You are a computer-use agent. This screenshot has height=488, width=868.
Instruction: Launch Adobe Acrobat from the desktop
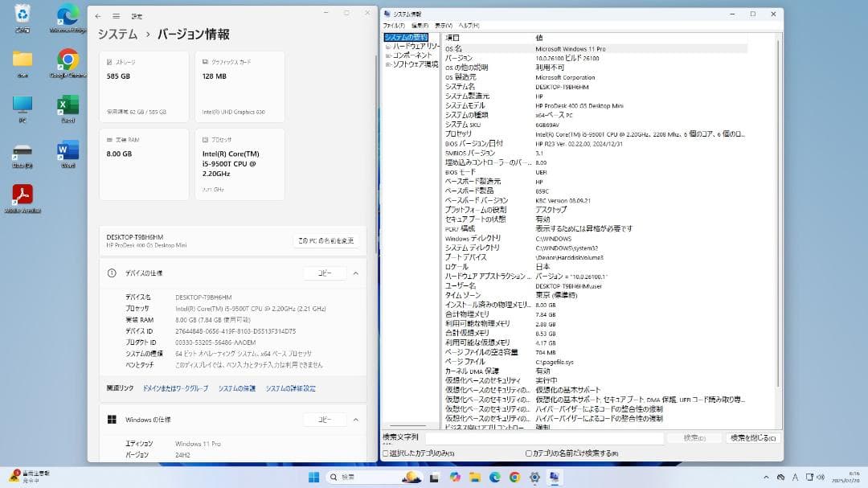[23, 193]
